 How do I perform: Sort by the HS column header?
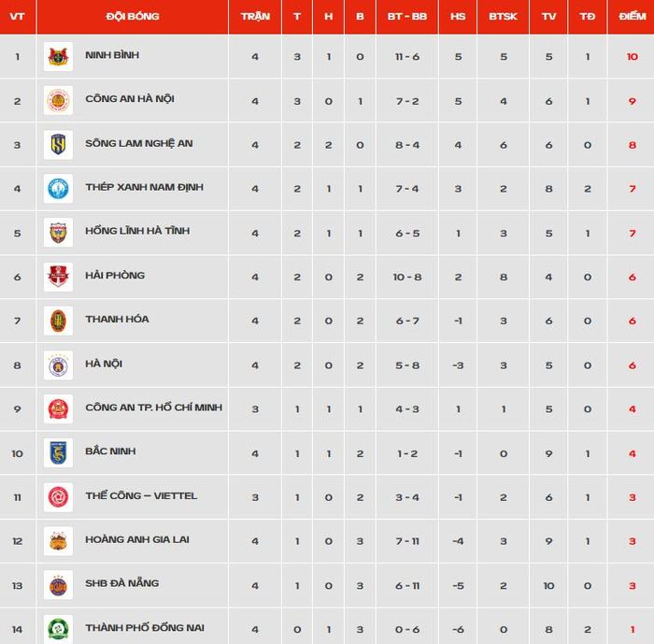point(458,16)
